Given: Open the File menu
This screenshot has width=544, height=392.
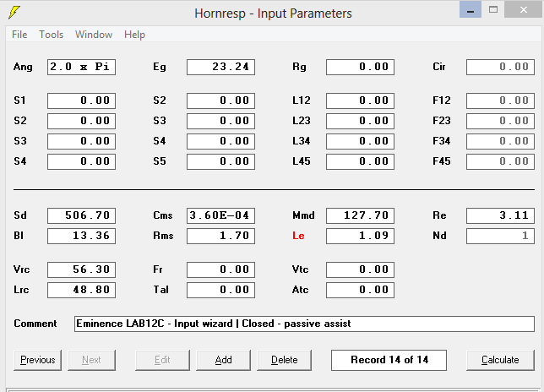Looking at the screenshot, I should (19, 35).
